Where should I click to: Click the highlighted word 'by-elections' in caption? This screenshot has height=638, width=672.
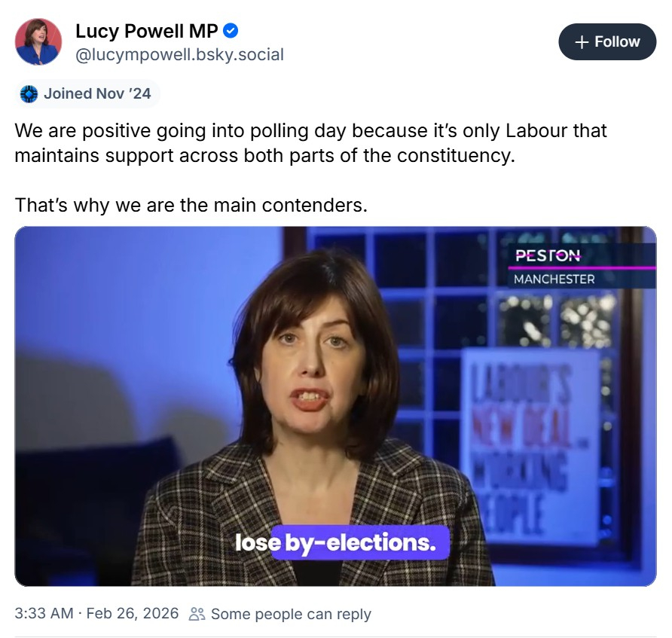(360, 542)
